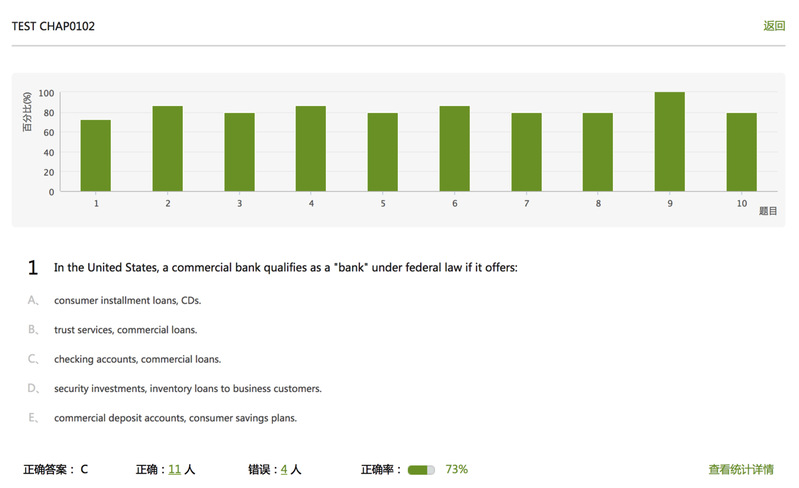Choose option E commercial deposit accounts
This screenshot has width=799, height=488.
(175, 418)
